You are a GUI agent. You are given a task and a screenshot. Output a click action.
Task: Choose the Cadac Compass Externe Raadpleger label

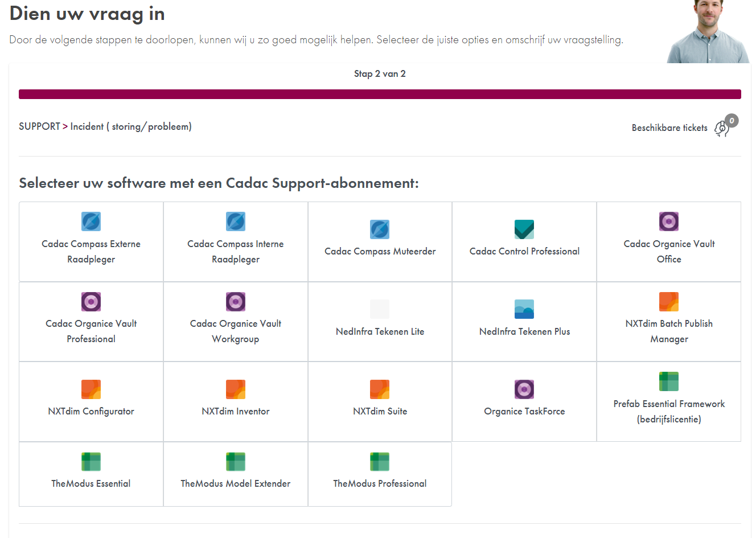click(91, 252)
